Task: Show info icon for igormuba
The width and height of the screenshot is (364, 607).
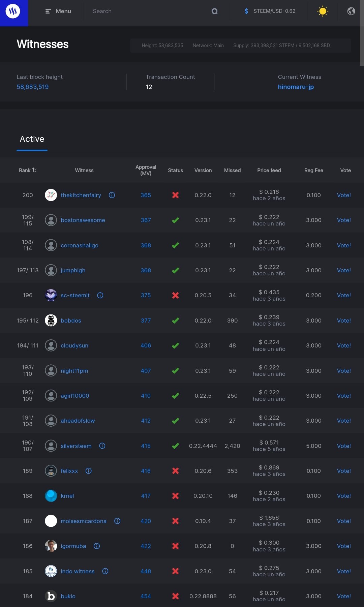Action: 97,546
